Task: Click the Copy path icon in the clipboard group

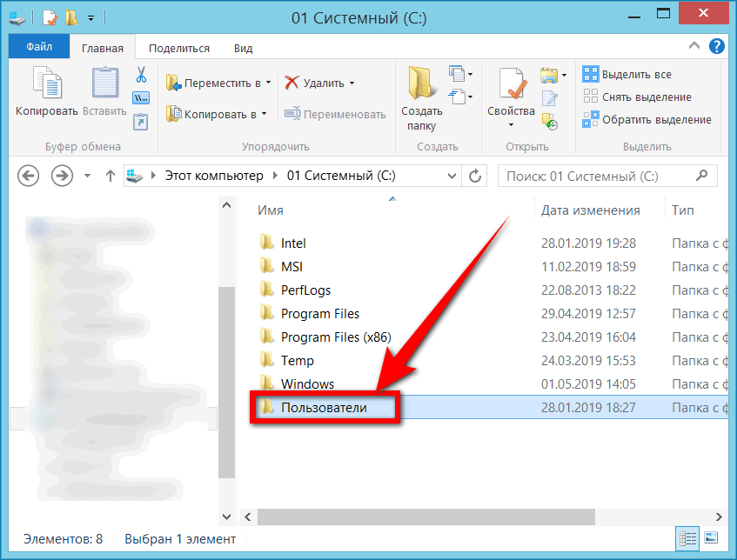Action: 141,97
